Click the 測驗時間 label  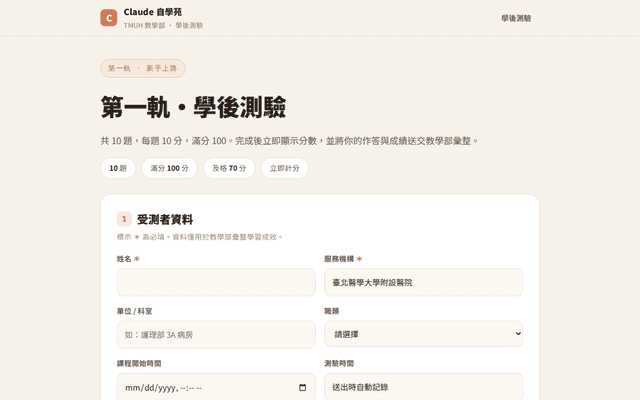339,363
